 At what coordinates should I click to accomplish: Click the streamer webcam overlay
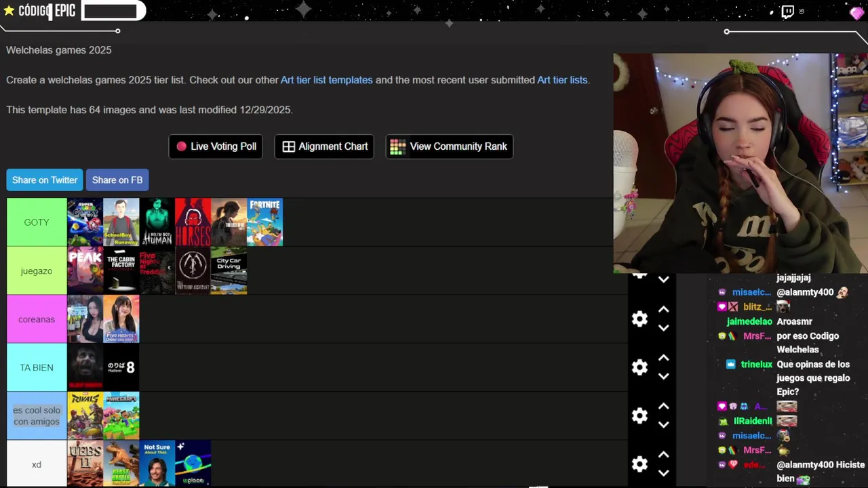741,163
